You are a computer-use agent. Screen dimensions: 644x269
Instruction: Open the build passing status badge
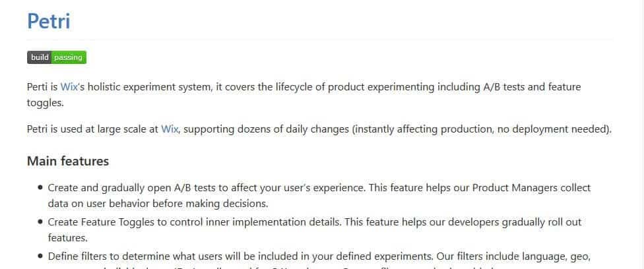coord(57,57)
